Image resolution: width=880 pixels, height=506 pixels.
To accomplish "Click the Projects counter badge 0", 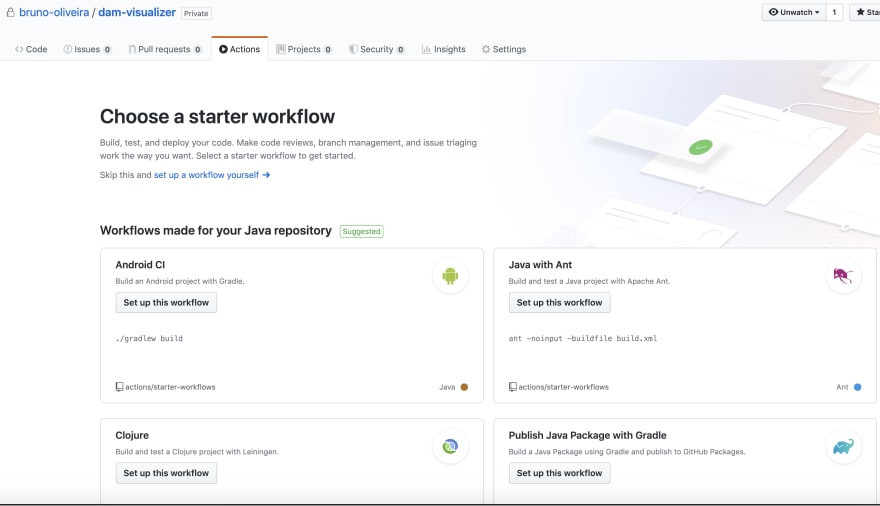I will pos(328,49).
